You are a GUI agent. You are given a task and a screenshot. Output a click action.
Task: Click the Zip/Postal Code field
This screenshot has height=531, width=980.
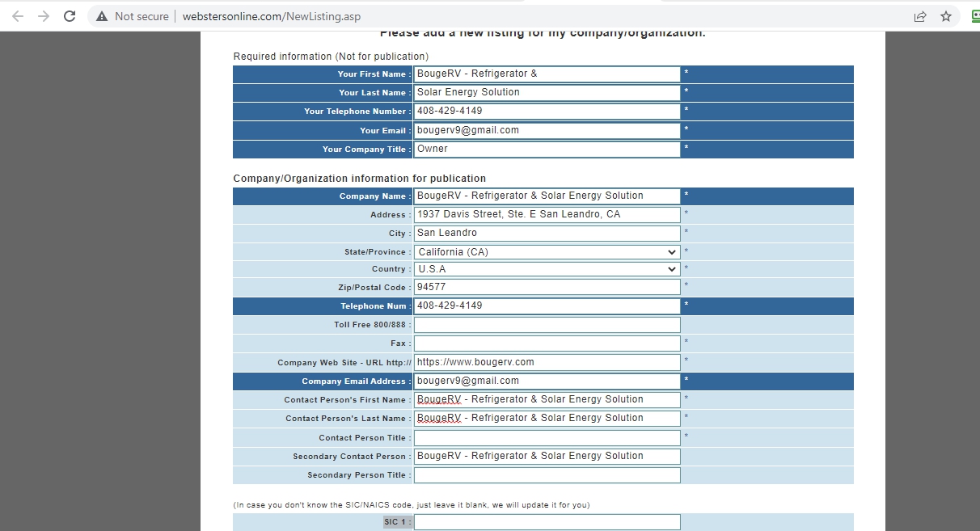point(547,287)
